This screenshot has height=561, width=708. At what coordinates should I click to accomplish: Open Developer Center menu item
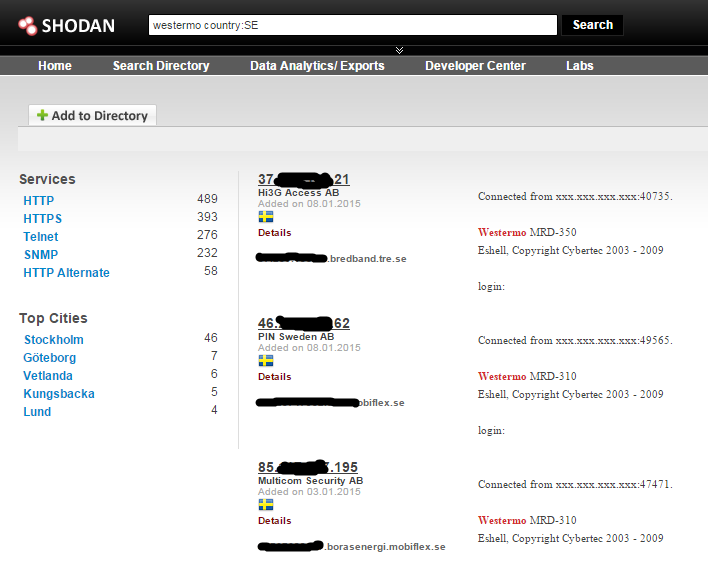tap(475, 66)
